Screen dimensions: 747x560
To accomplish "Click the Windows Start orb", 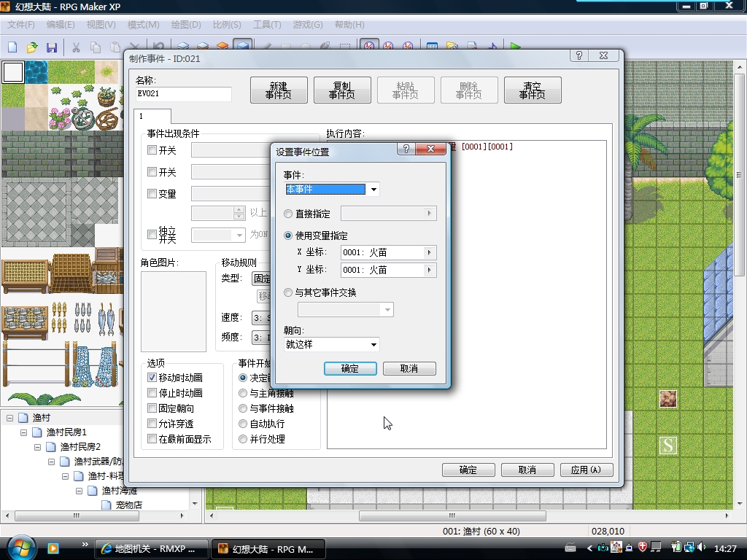I will click(x=19, y=548).
